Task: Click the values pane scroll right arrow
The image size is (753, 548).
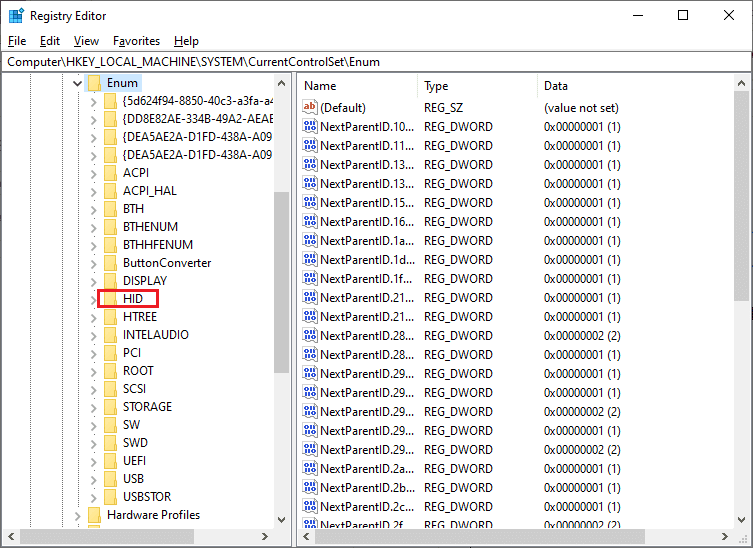Action: [x=725, y=536]
